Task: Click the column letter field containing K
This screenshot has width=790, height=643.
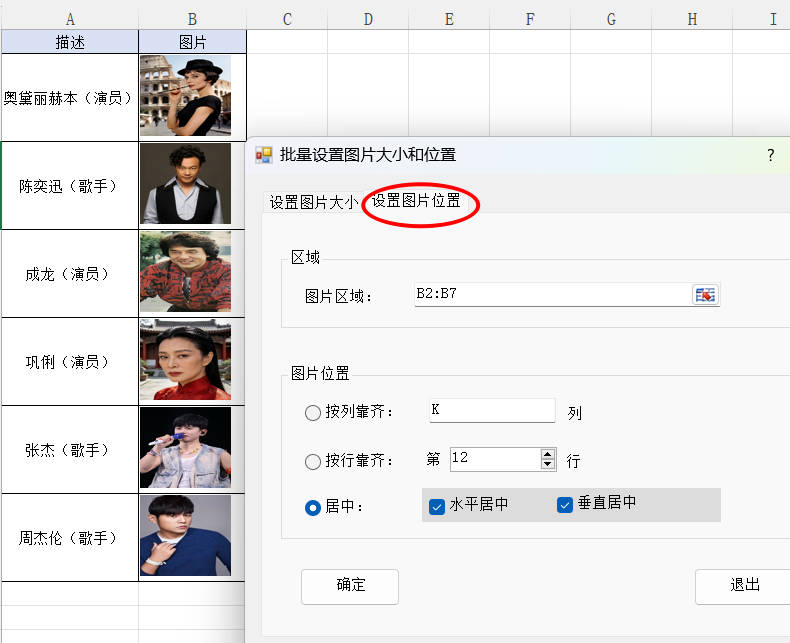Action: [491, 410]
